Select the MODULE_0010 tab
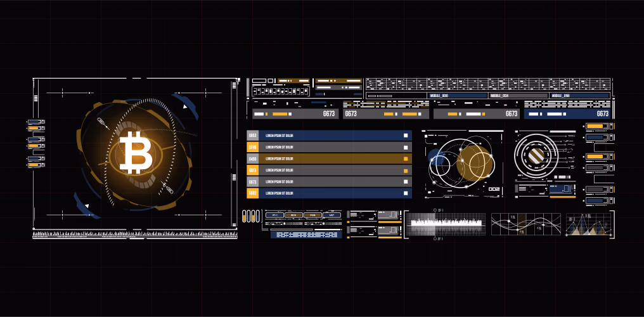 [457, 96]
